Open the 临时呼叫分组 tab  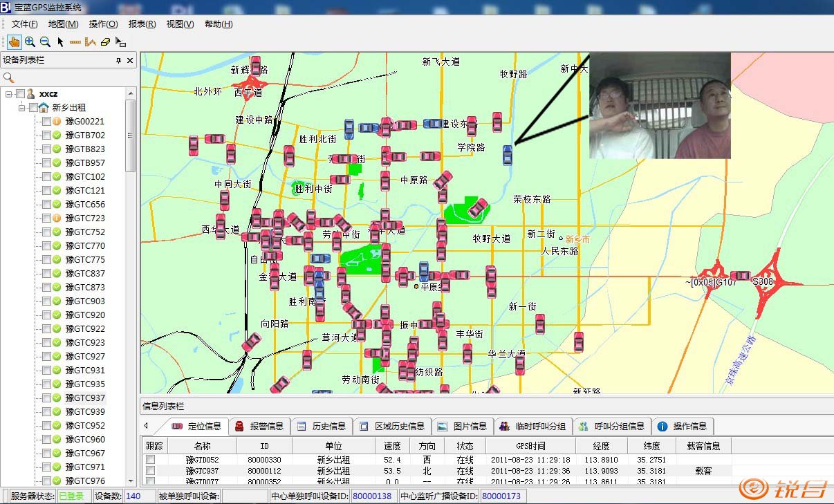(532, 426)
